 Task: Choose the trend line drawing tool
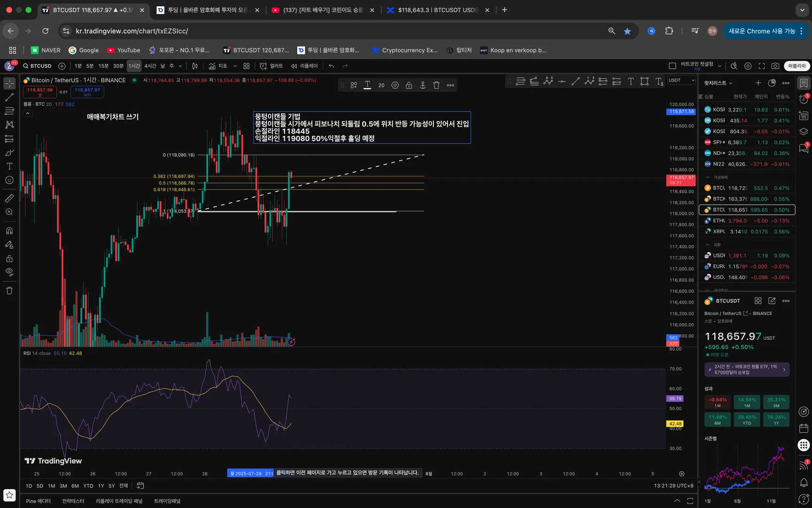tap(9, 97)
